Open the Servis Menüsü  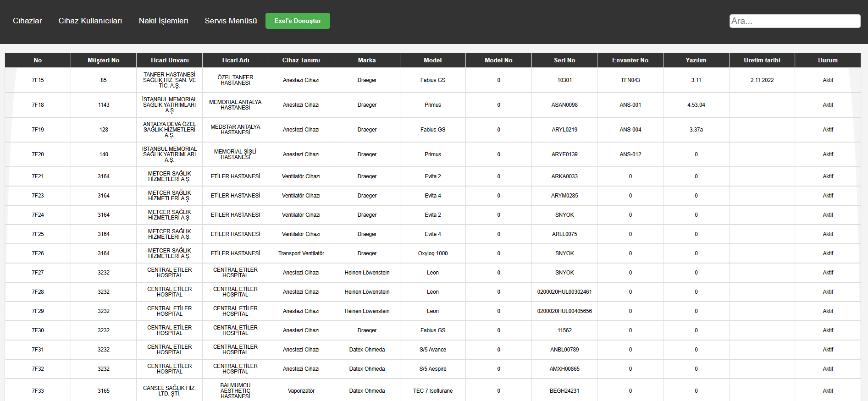231,21
